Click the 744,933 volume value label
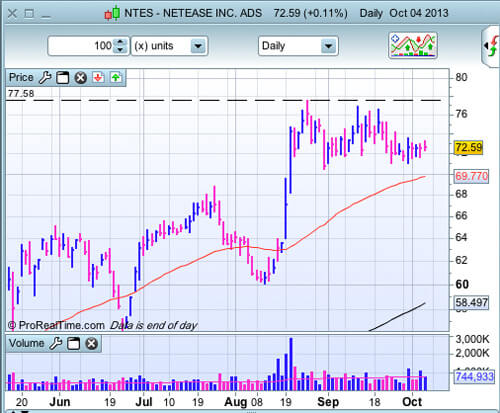This screenshot has height=413, width=500. point(474,377)
